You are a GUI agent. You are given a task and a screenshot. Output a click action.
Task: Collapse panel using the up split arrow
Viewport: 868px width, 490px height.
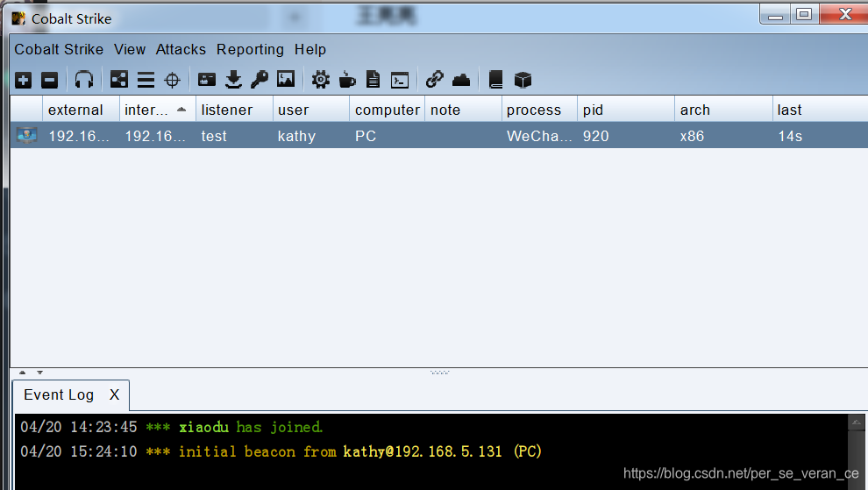(x=22, y=373)
